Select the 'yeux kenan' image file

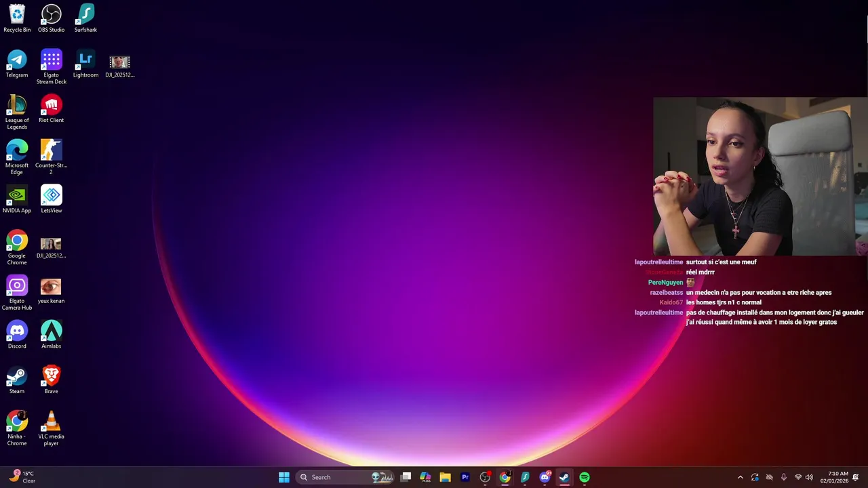(x=52, y=290)
